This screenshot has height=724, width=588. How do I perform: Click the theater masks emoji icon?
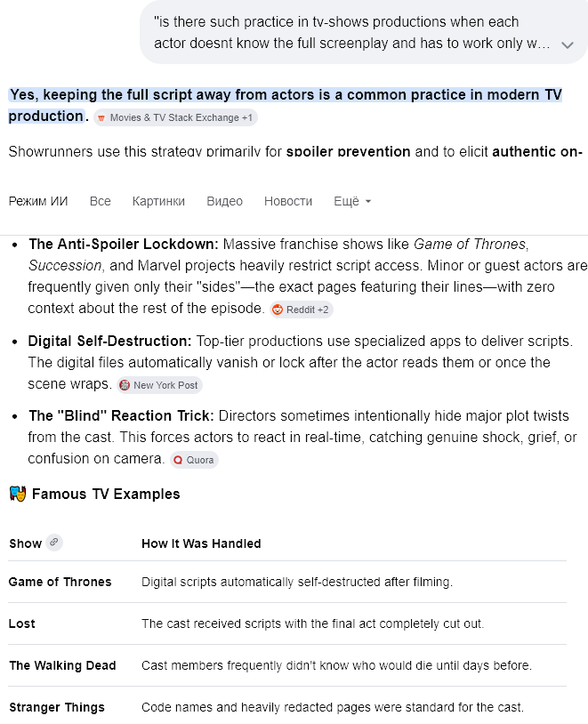coord(18,494)
